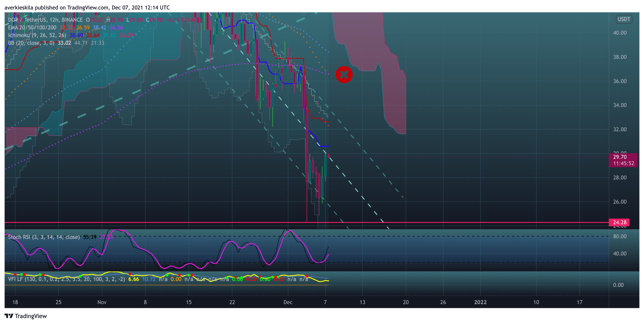Click the 18 date label on time axis
Screen dimensions: 644x324
tap(15, 302)
